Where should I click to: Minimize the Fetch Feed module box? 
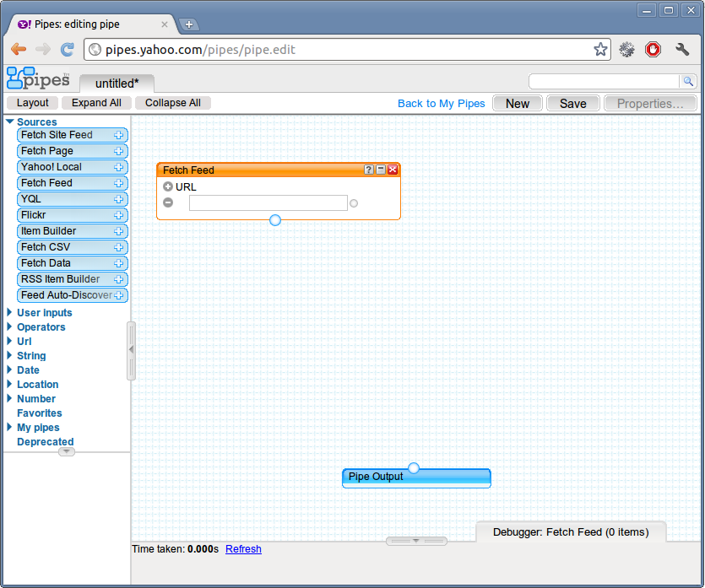click(381, 170)
